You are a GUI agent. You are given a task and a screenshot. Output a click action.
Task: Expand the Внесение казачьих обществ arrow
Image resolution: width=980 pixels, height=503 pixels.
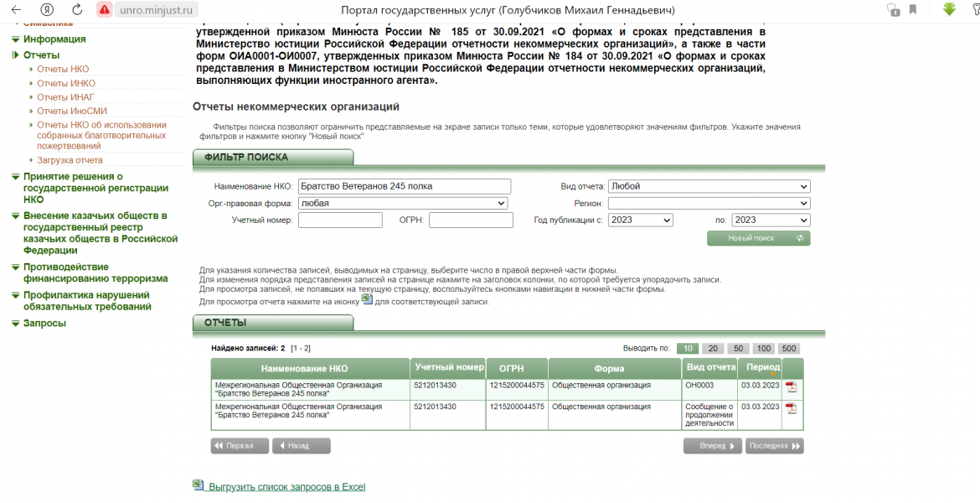(16, 215)
